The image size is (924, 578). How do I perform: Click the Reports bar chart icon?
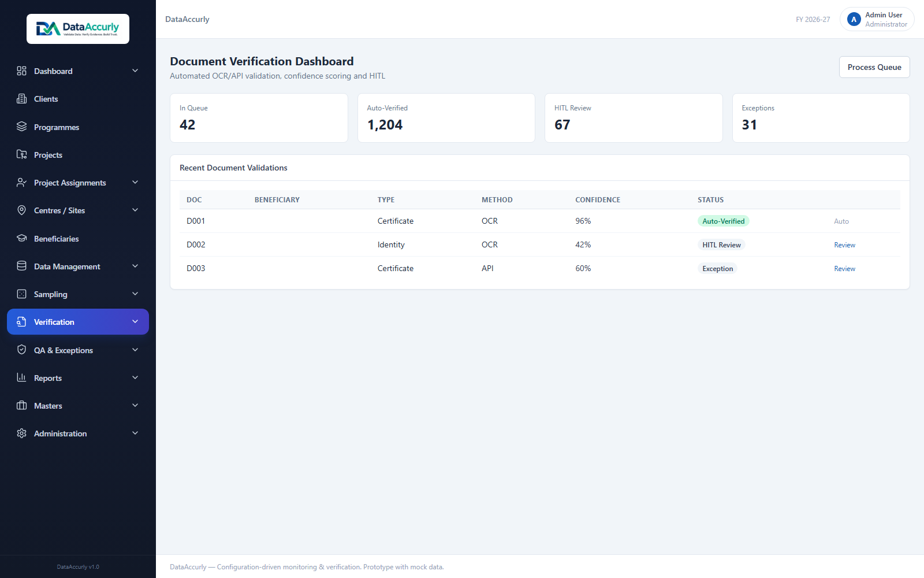click(x=21, y=377)
